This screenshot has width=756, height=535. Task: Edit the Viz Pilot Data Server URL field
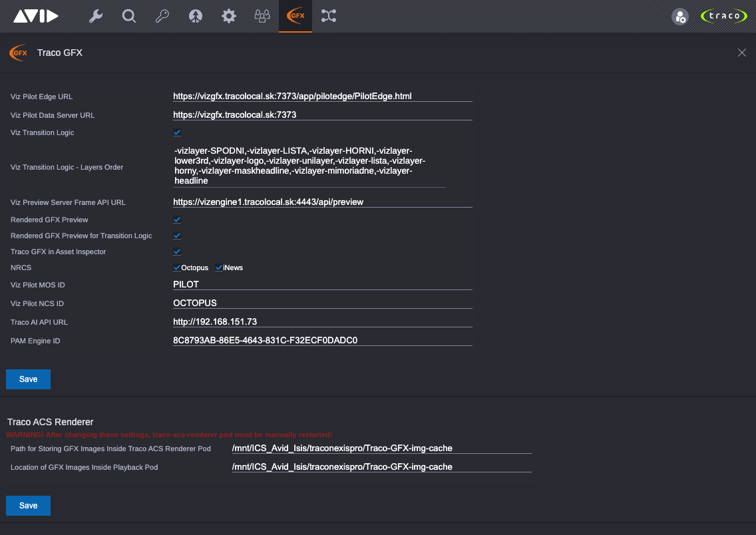[323, 114]
